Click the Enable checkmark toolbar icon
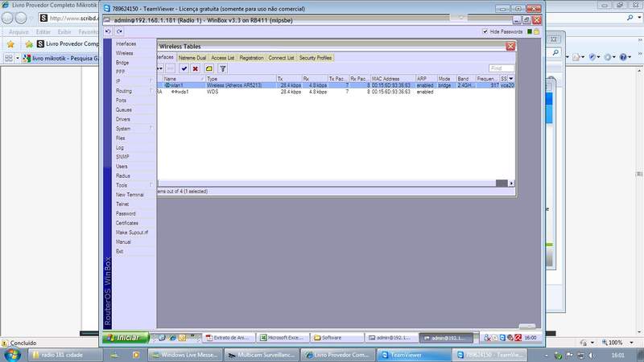The height and width of the screenshot is (362, 644). 184,68
